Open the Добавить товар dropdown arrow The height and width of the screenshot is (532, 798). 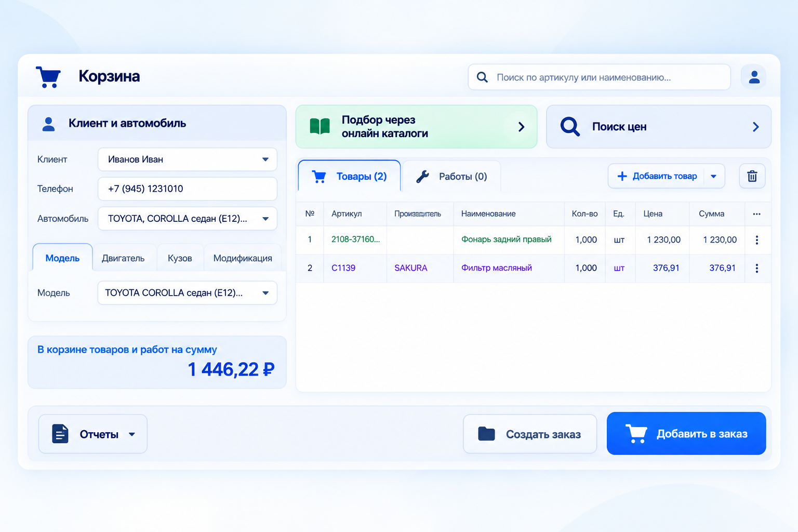[714, 176]
